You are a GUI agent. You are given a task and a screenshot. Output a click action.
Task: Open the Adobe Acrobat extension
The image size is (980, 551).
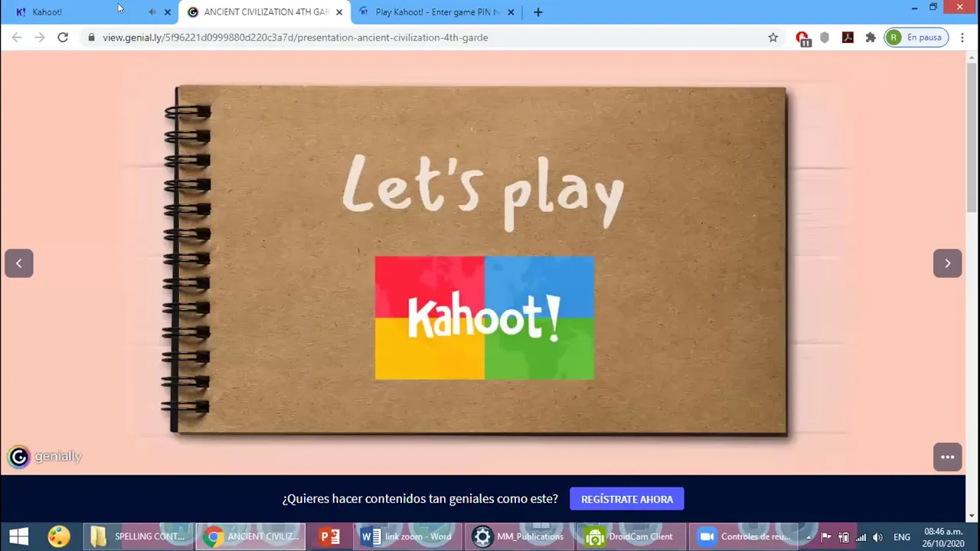(x=848, y=37)
